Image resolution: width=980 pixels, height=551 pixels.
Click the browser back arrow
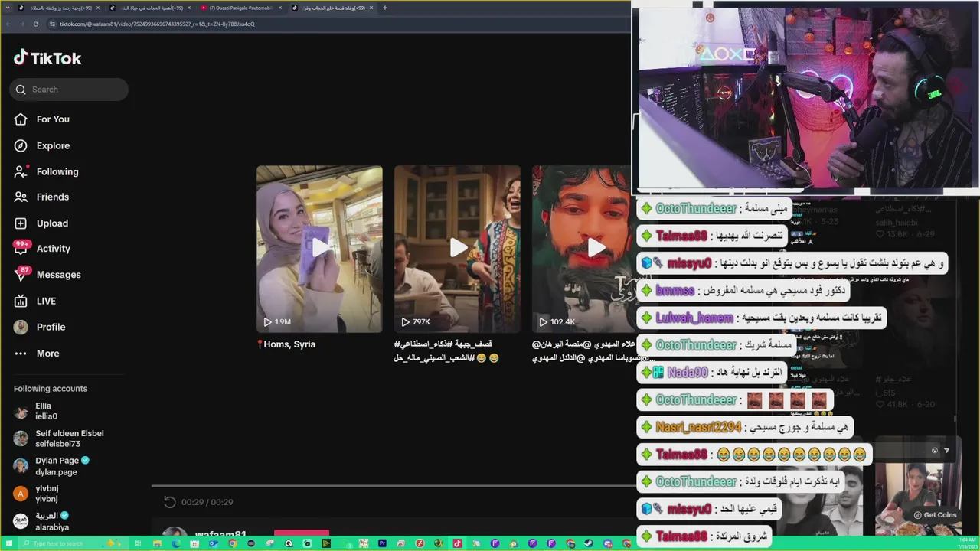pos(8,24)
